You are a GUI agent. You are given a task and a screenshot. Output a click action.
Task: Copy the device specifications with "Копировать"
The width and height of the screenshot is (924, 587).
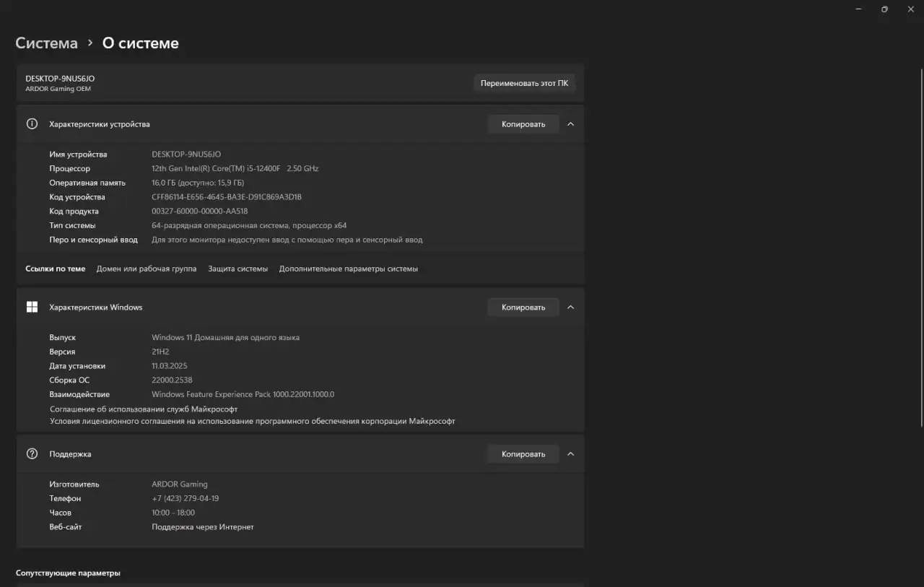(x=523, y=124)
